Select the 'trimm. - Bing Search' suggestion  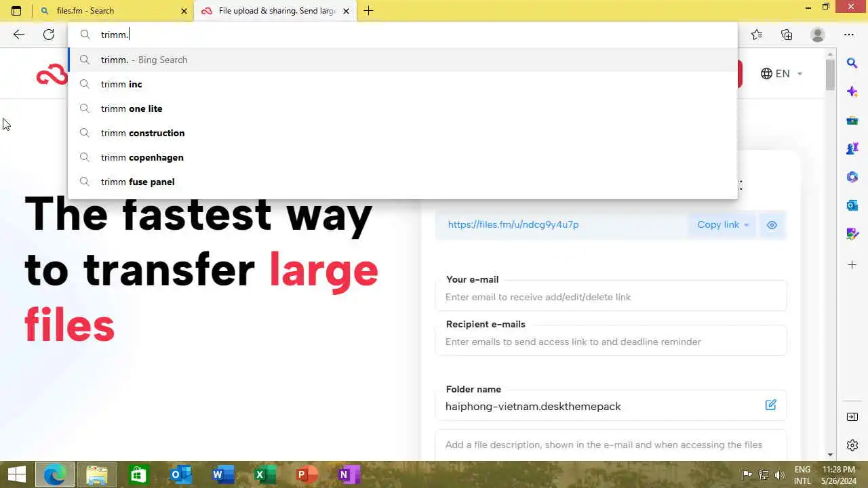click(403, 60)
